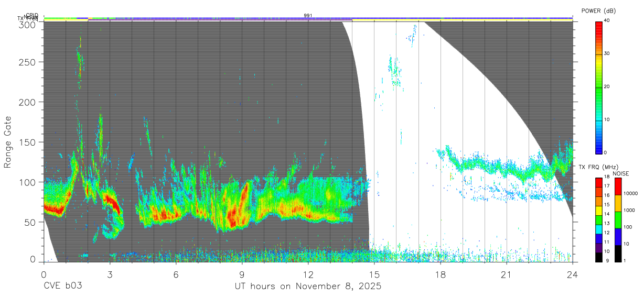Click the 15 tick on the UT hours axis
Image resolution: width=644 pixels, height=297 pixels.
coord(374,274)
